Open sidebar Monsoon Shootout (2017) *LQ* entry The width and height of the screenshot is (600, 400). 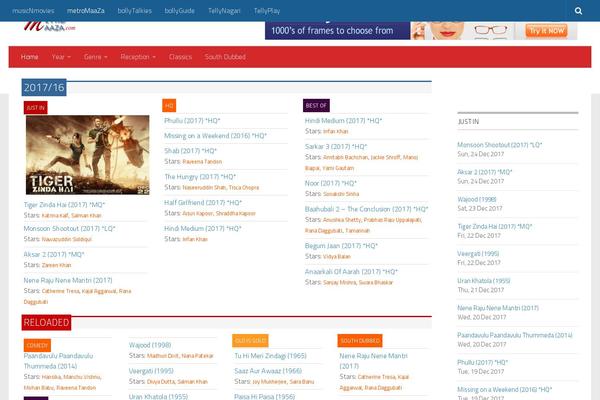[x=499, y=145]
